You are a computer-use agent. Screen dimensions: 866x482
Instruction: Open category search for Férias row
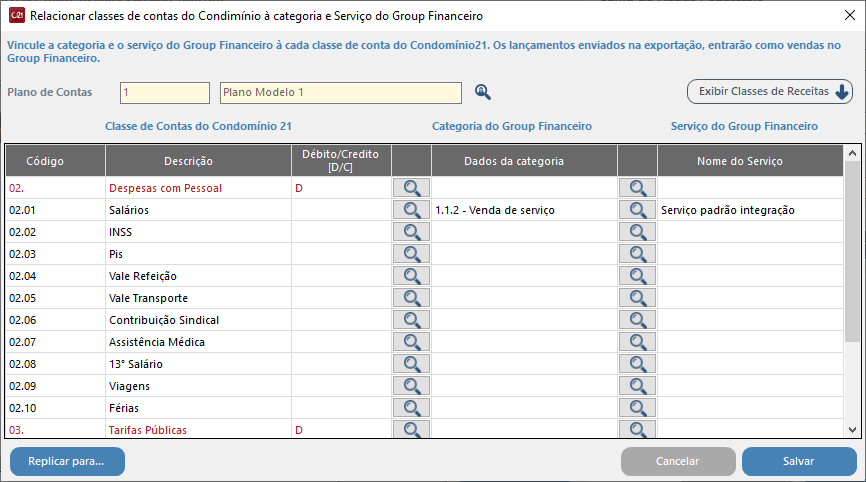click(411, 408)
